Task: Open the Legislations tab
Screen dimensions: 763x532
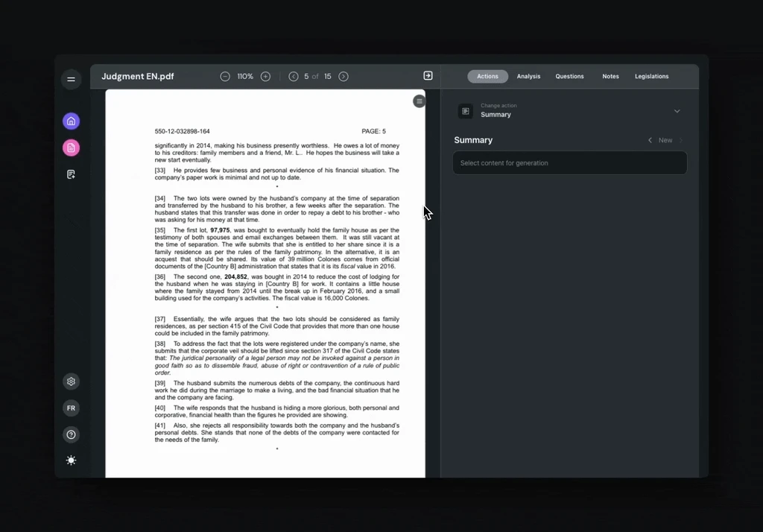Action: [x=651, y=76]
